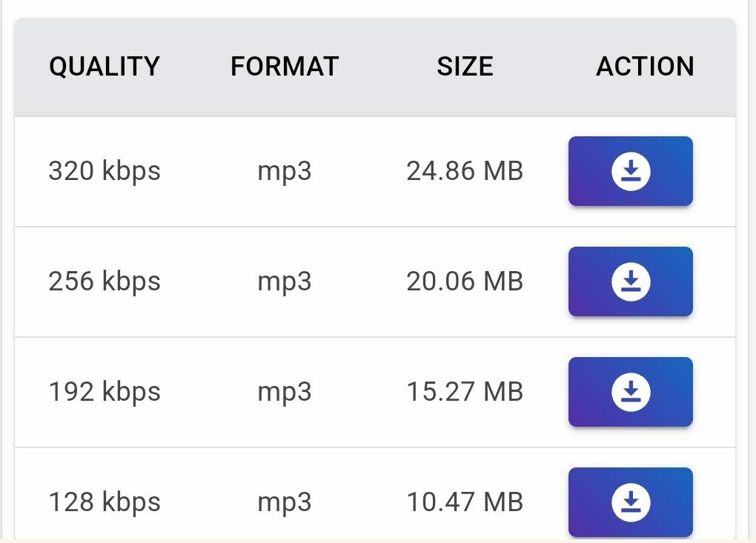Click the ACTION column header
This screenshot has width=756, height=543.
pyautogui.click(x=645, y=67)
